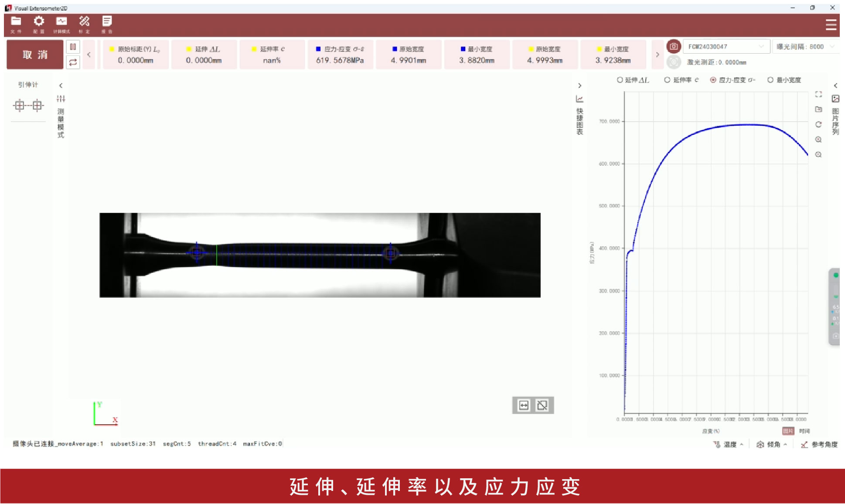This screenshot has height=504, width=845.
Task: Select the 延伸率 e radio button
Action: (667, 80)
